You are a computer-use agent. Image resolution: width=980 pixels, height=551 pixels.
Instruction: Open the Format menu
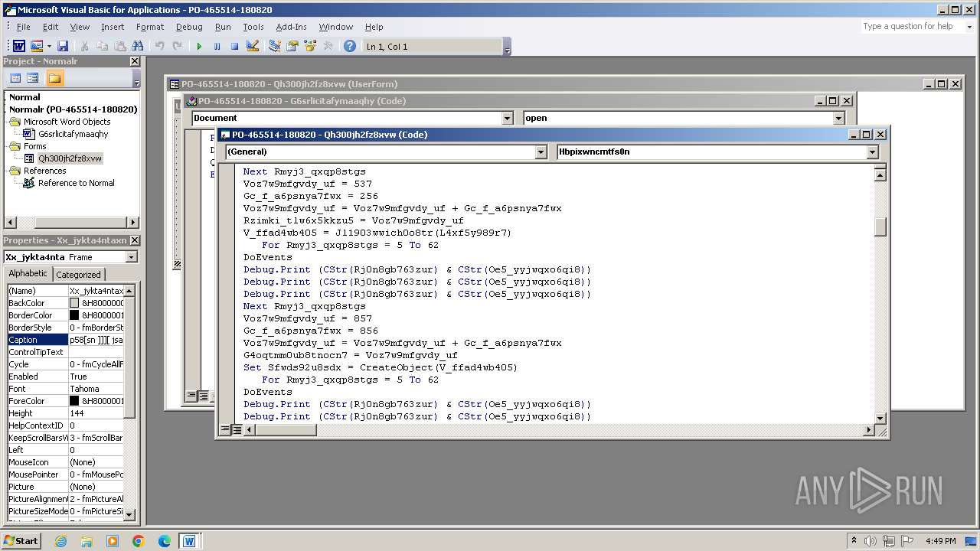point(150,27)
